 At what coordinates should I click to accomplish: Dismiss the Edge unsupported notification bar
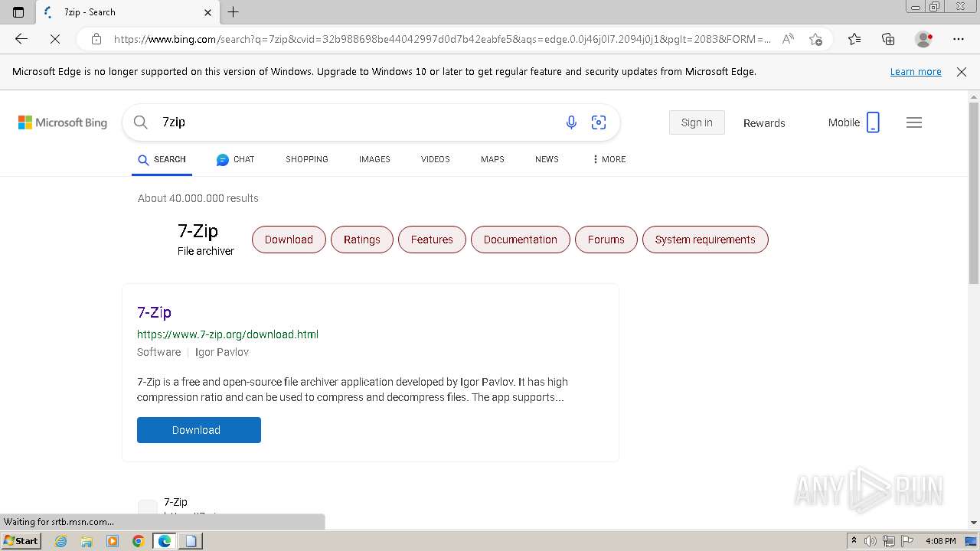[962, 72]
